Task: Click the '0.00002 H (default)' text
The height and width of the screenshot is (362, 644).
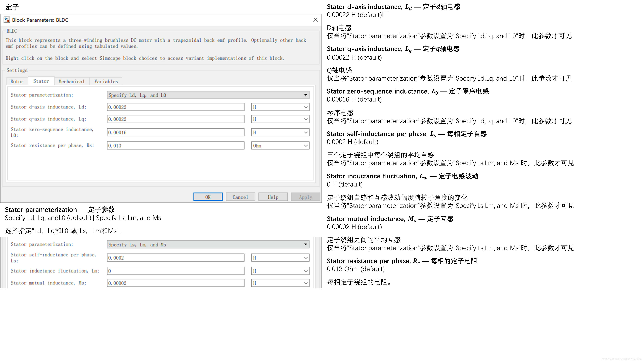Action: [x=354, y=227]
